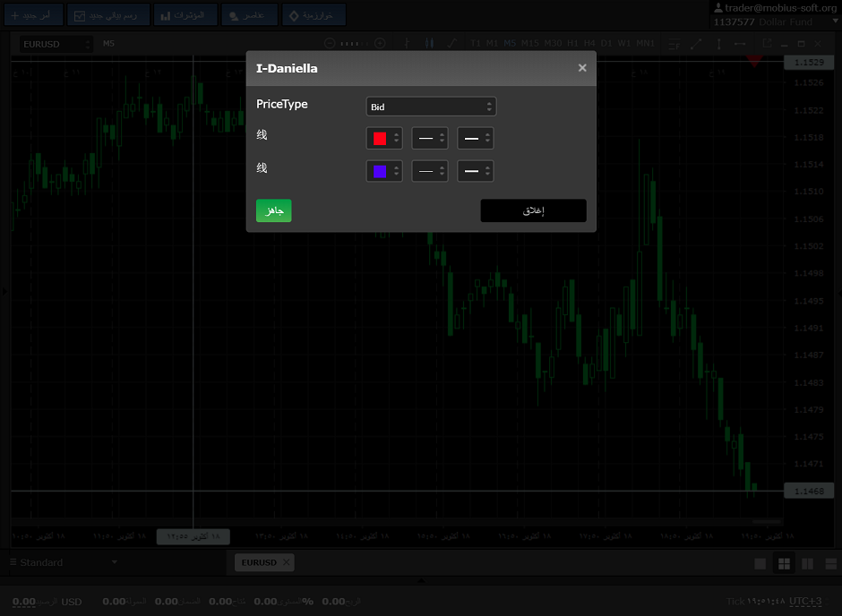
Task: Switch to line chart type icon
Action: 452,44
